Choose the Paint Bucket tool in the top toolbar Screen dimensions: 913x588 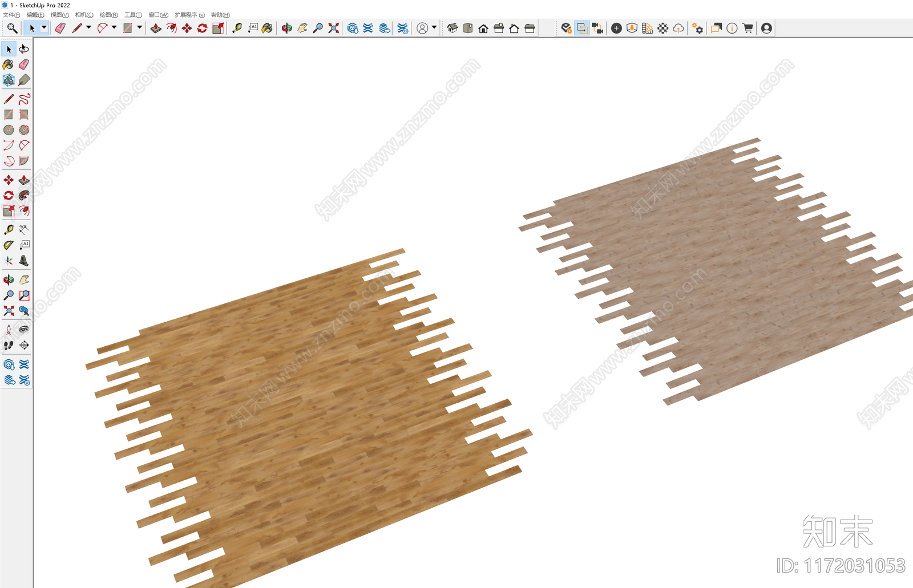267,28
